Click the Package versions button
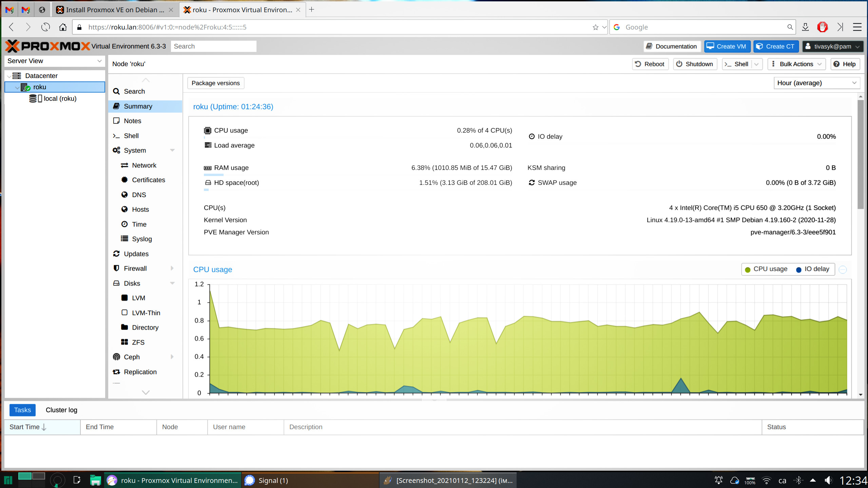 [x=215, y=83]
